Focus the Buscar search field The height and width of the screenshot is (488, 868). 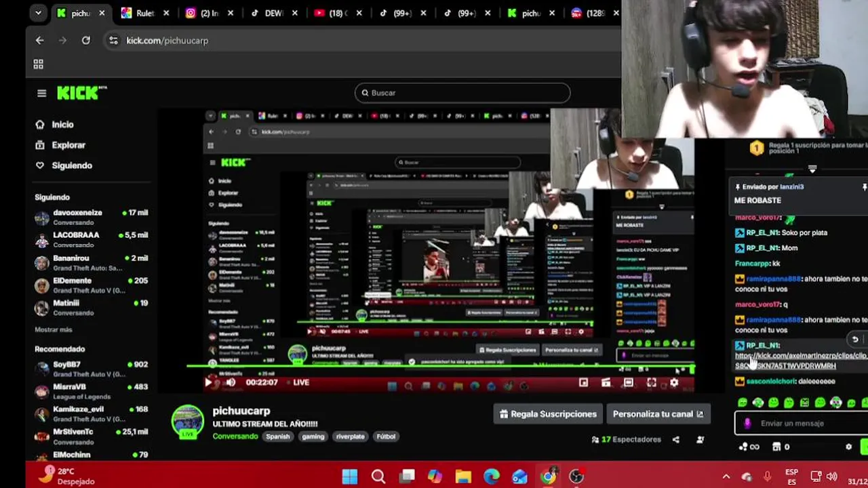pos(462,93)
